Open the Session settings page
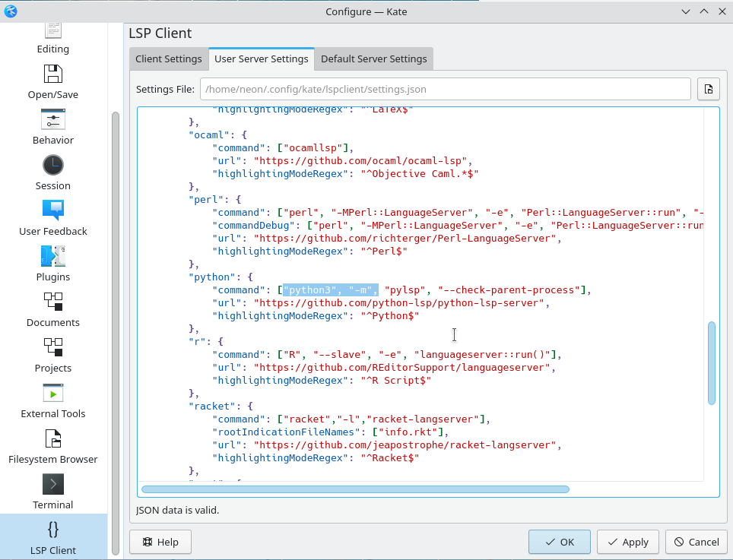The width and height of the screenshot is (733, 560). click(x=52, y=173)
